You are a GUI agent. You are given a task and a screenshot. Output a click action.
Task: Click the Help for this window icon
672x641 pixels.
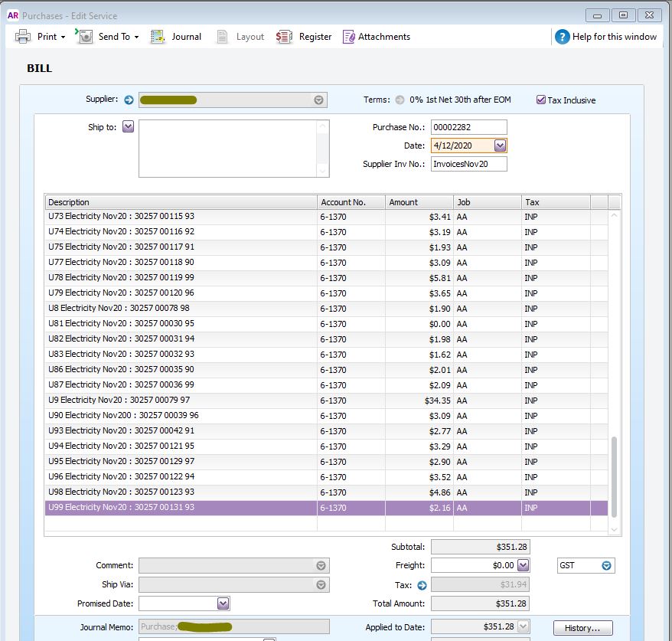(x=562, y=37)
